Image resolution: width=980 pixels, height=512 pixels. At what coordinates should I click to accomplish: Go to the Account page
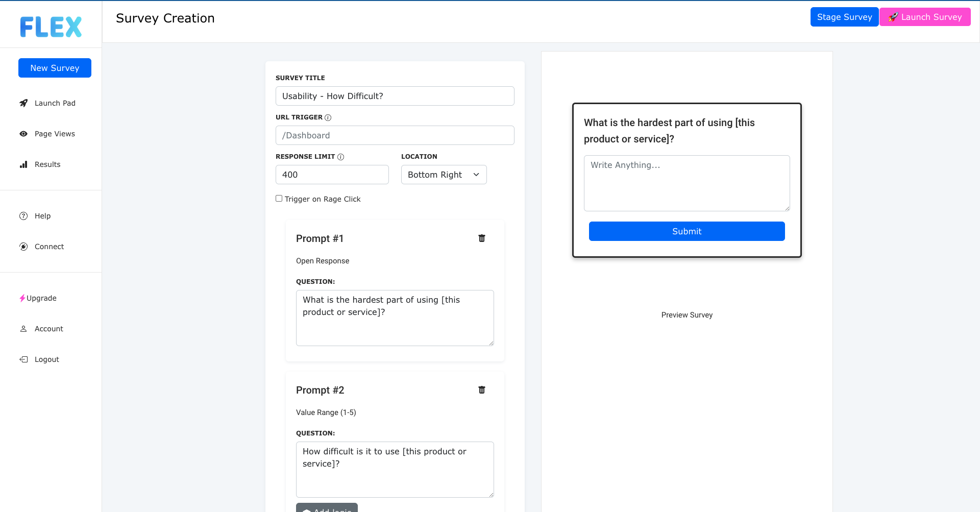point(48,329)
